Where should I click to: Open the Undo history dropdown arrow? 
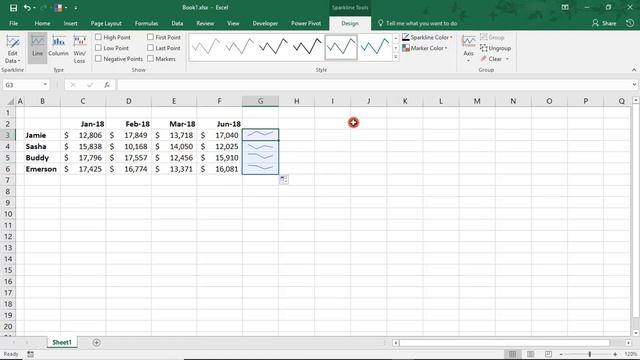tap(34, 8)
